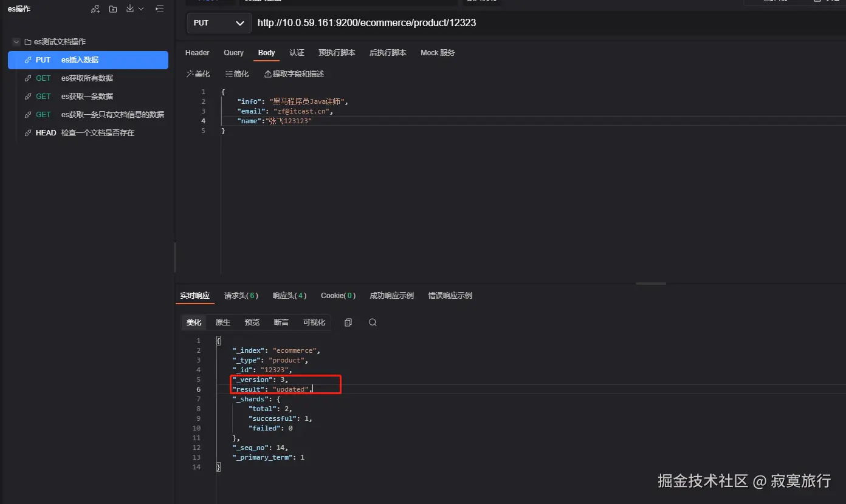Open the Cookie(0) tab

[x=338, y=296]
